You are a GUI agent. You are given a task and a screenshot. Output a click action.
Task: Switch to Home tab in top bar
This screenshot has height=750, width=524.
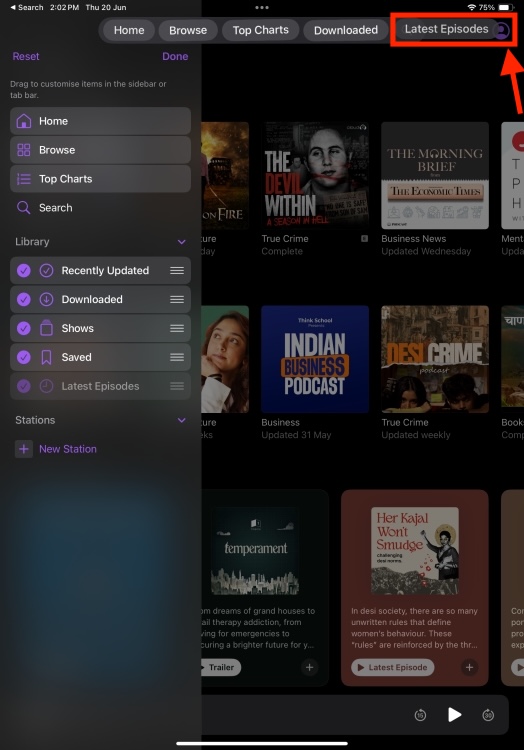pyautogui.click(x=129, y=30)
